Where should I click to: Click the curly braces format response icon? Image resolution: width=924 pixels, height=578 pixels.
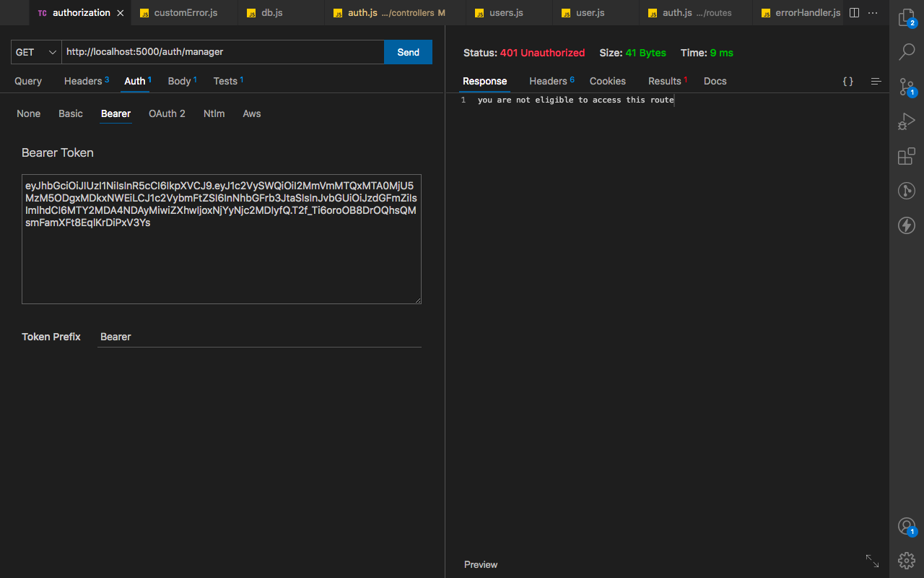click(847, 81)
